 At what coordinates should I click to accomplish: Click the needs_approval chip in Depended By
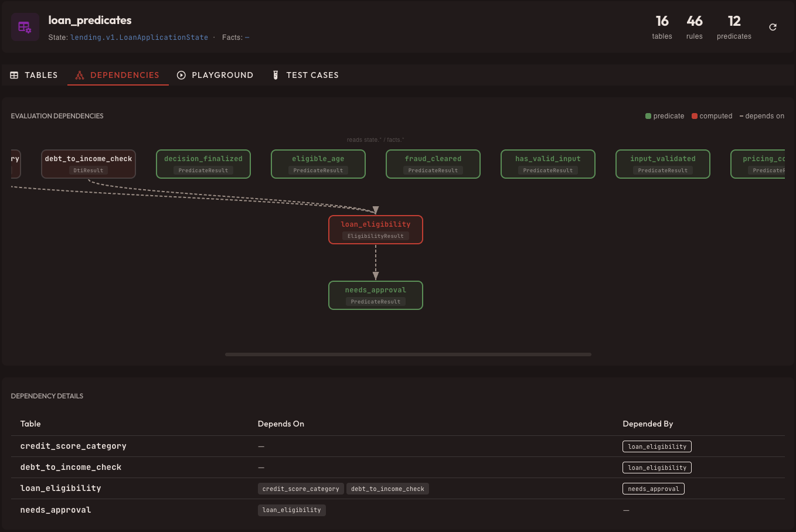(653, 488)
